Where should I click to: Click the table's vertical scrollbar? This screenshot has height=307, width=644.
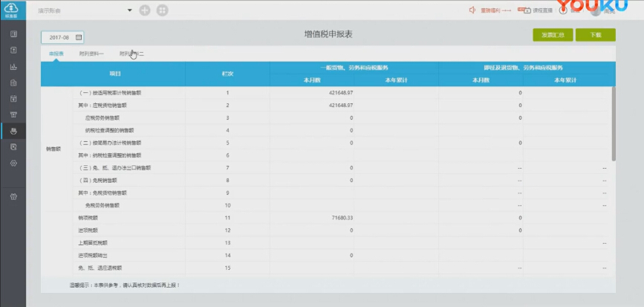(613, 123)
